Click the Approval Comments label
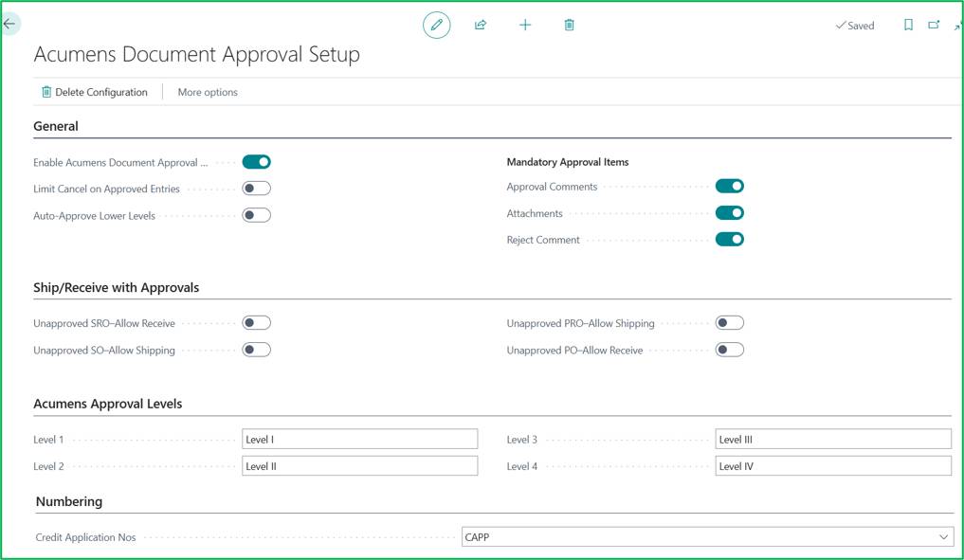 552,187
